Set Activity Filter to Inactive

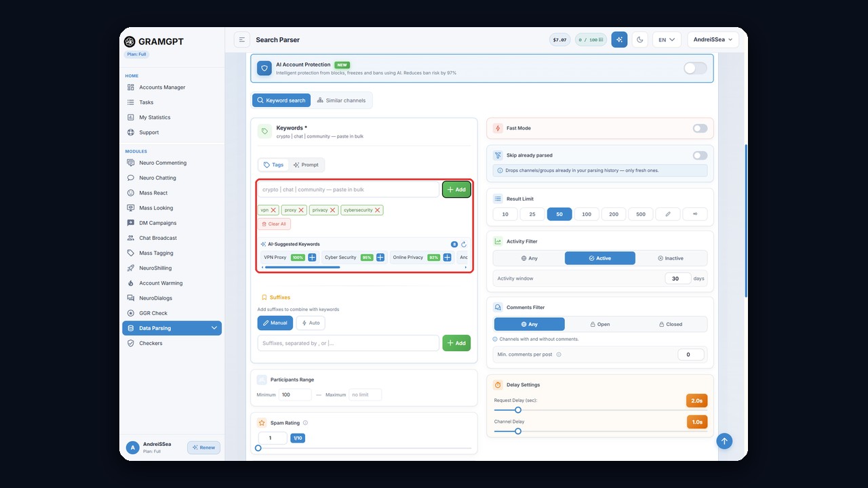(x=671, y=258)
